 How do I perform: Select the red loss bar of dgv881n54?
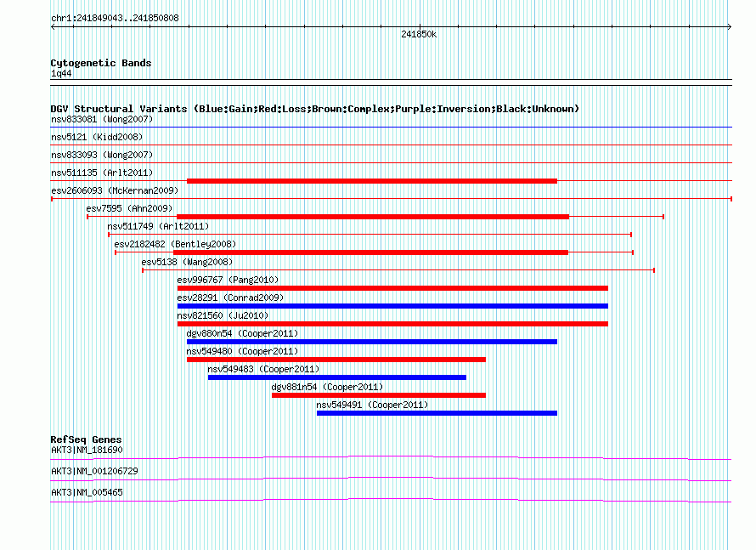pyautogui.click(x=379, y=395)
